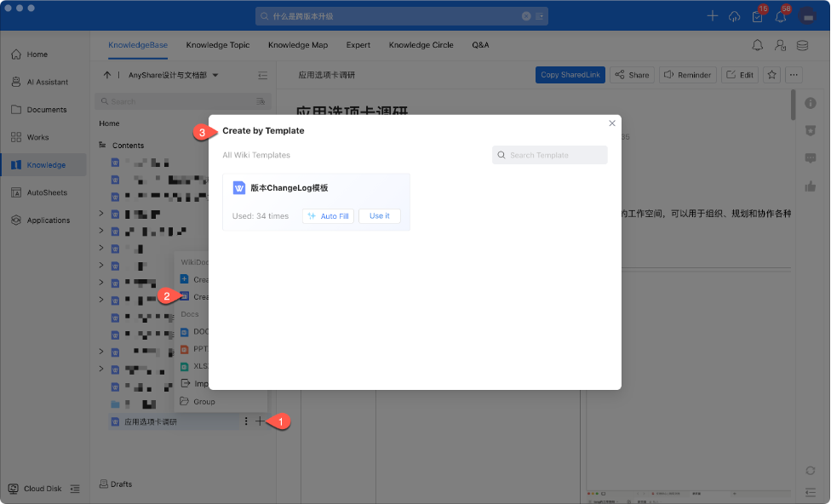The height and width of the screenshot is (504, 831).
Task: Collapse the sidebar next to Cloud Disk
Action: click(x=75, y=489)
